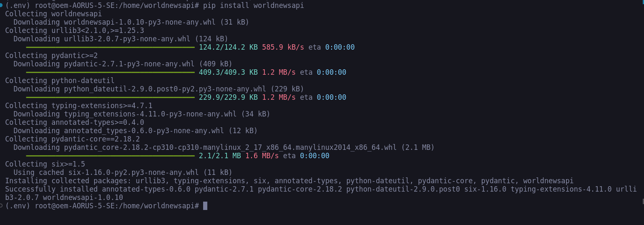Click the 1.6 MB/s speed readout

(262, 156)
